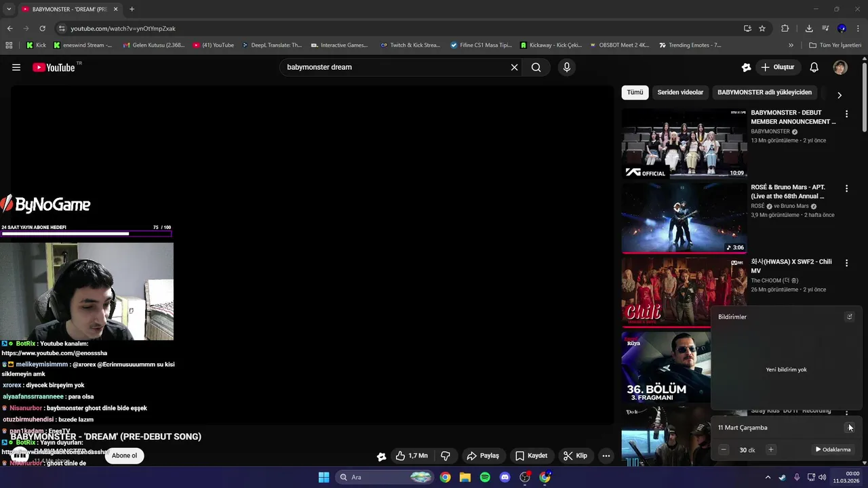Start voice search with the microphone icon

click(567, 67)
